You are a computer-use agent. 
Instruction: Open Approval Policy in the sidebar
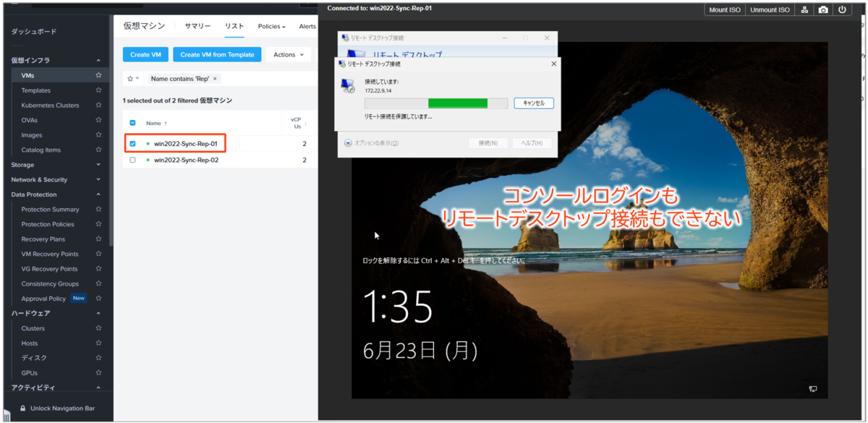click(43, 298)
